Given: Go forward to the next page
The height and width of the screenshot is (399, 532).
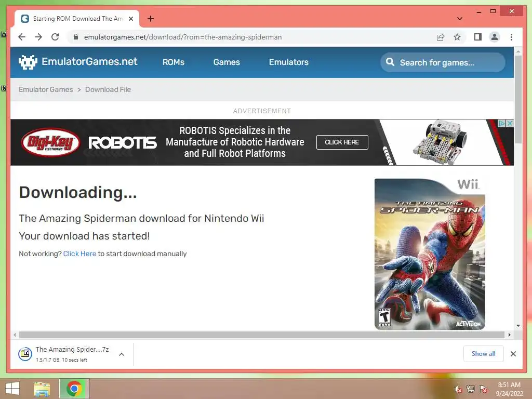Looking at the screenshot, I should [38, 37].
